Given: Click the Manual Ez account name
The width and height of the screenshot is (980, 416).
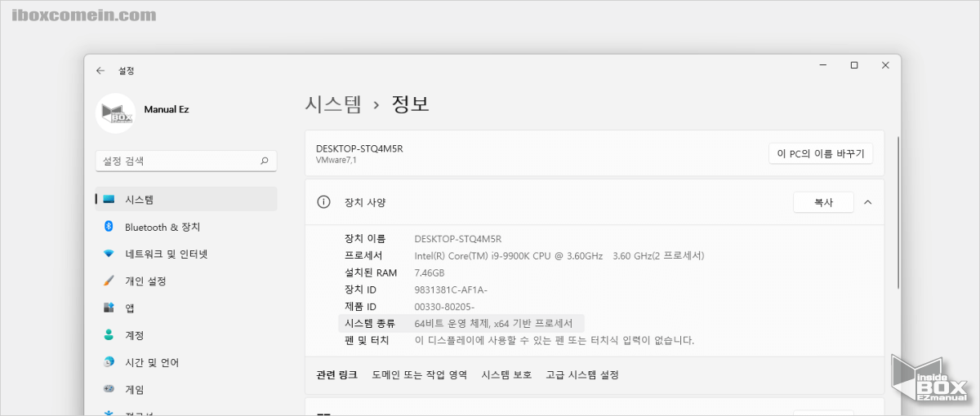Looking at the screenshot, I should [x=167, y=109].
